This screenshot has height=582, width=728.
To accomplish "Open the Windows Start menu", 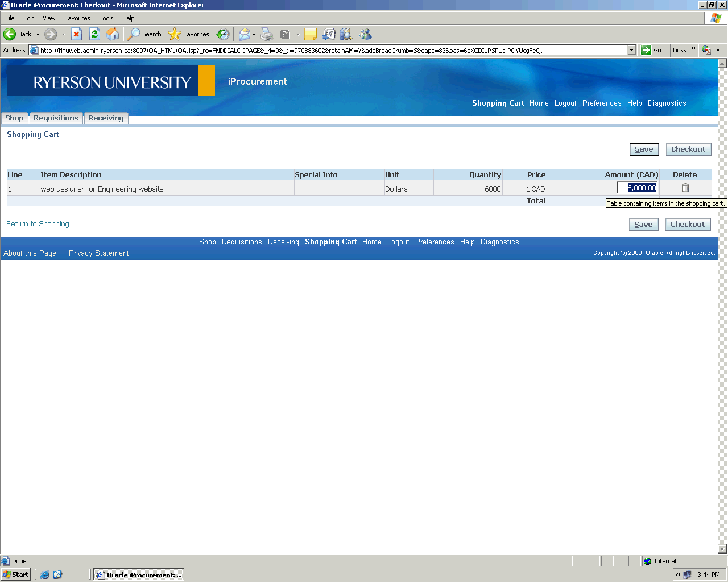I will point(16,575).
